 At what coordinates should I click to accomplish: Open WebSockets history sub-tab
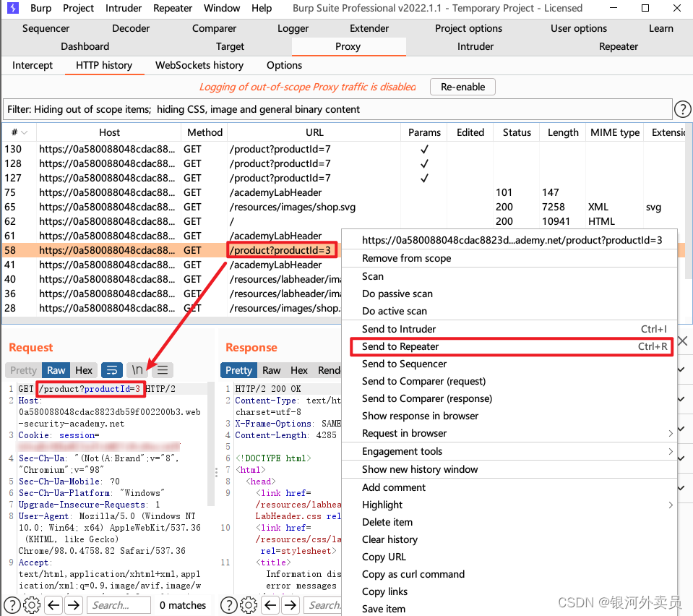(199, 66)
